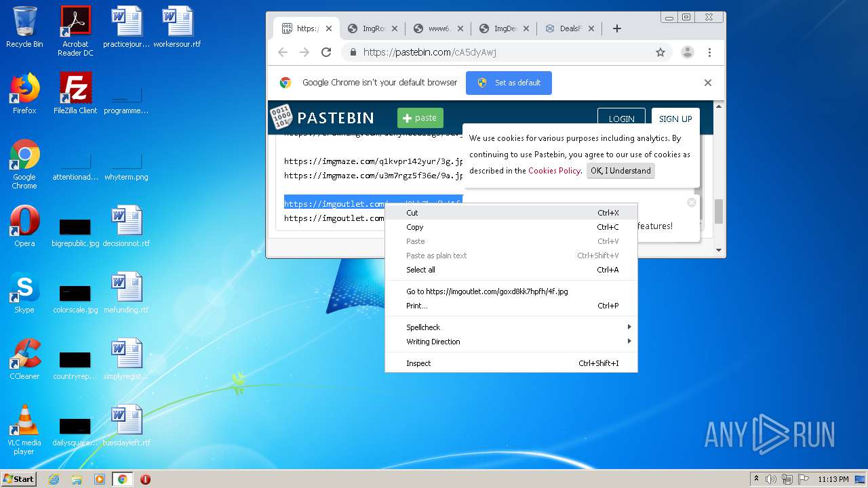Launch Opera desktop shortcut
868x488 pixels.
click(x=24, y=226)
